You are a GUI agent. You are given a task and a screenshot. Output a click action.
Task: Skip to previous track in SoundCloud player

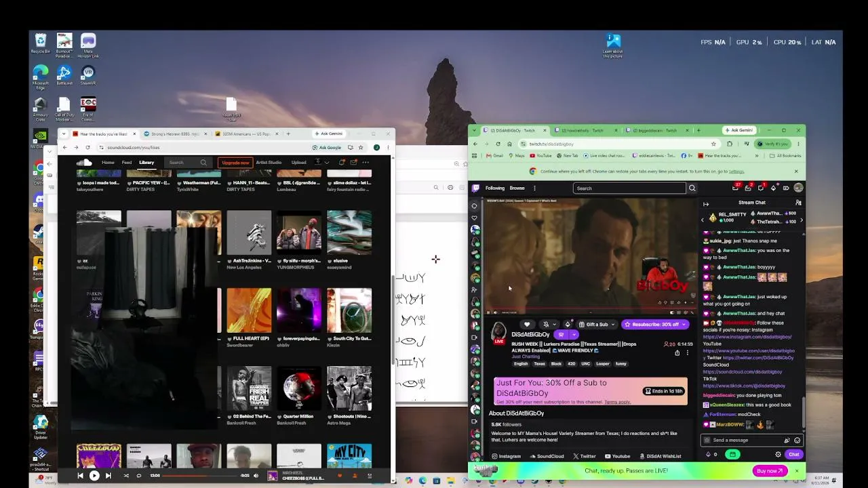click(81, 476)
